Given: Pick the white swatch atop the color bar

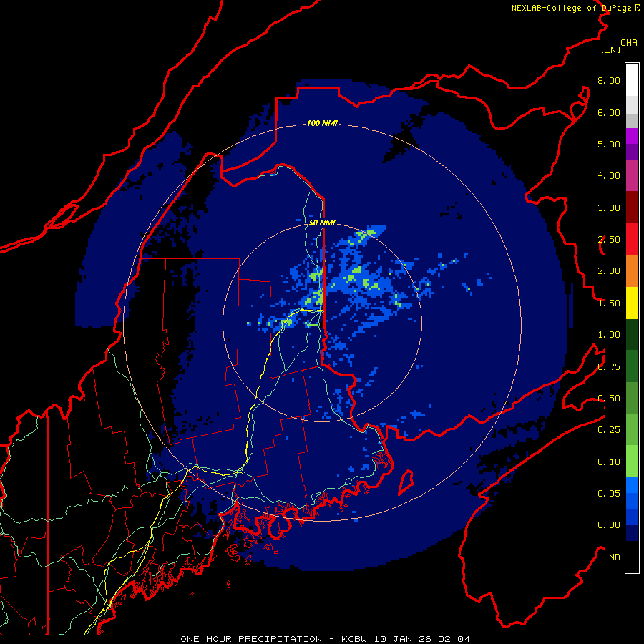Looking at the screenshot, I should tap(632, 79).
